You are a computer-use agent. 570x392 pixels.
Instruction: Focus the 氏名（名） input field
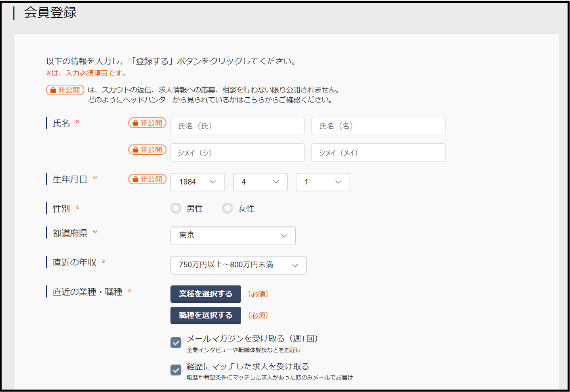point(379,126)
